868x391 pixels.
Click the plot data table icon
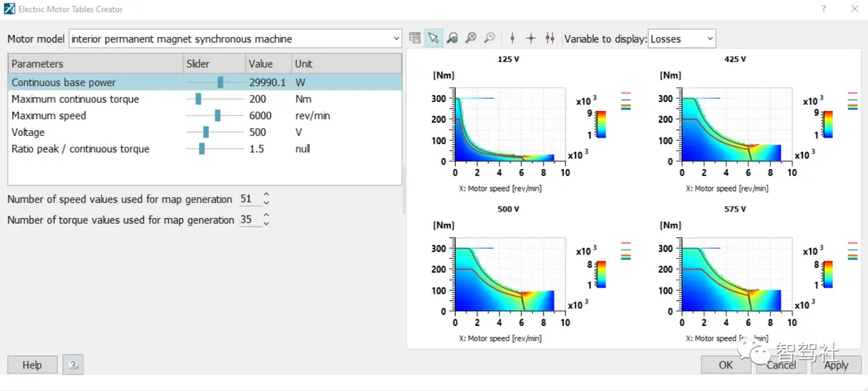[x=415, y=38]
